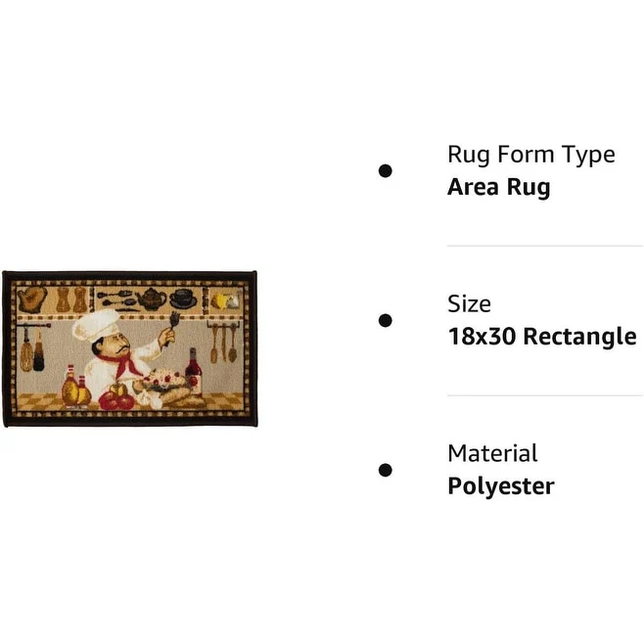
Task: Click the "Area Rug" value text
Action: coord(498,187)
